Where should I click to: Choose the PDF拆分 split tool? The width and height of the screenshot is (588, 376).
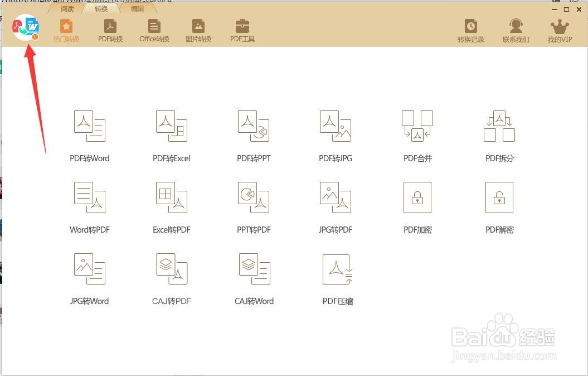pyautogui.click(x=499, y=136)
